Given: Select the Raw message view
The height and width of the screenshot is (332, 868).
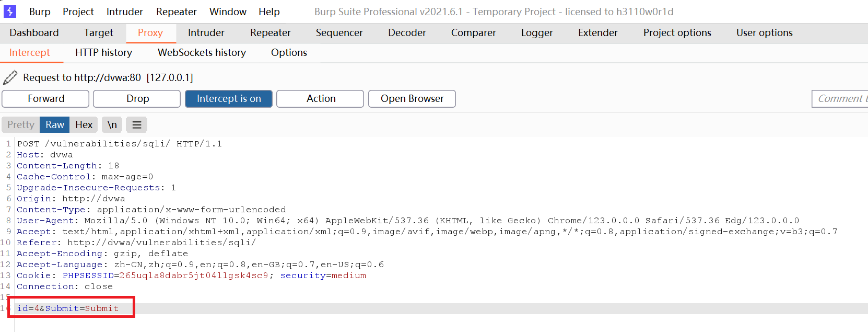Looking at the screenshot, I should pyautogui.click(x=55, y=125).
